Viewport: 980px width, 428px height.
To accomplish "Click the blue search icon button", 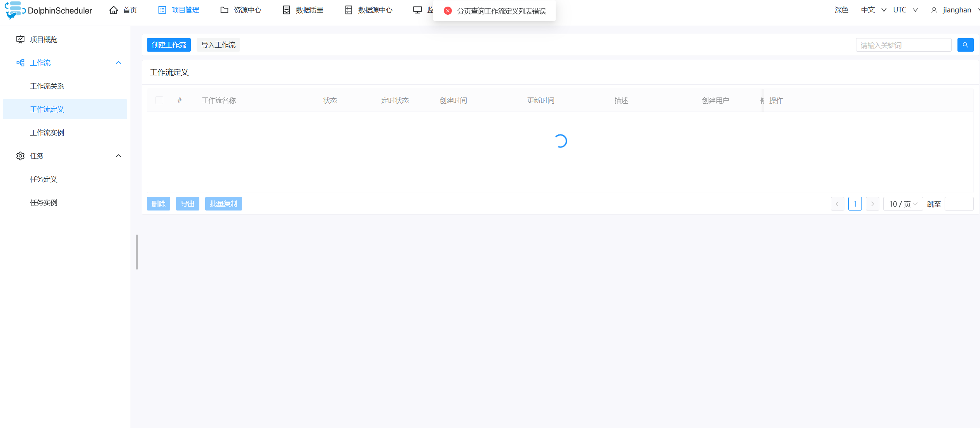I will [x=965, y=45].
